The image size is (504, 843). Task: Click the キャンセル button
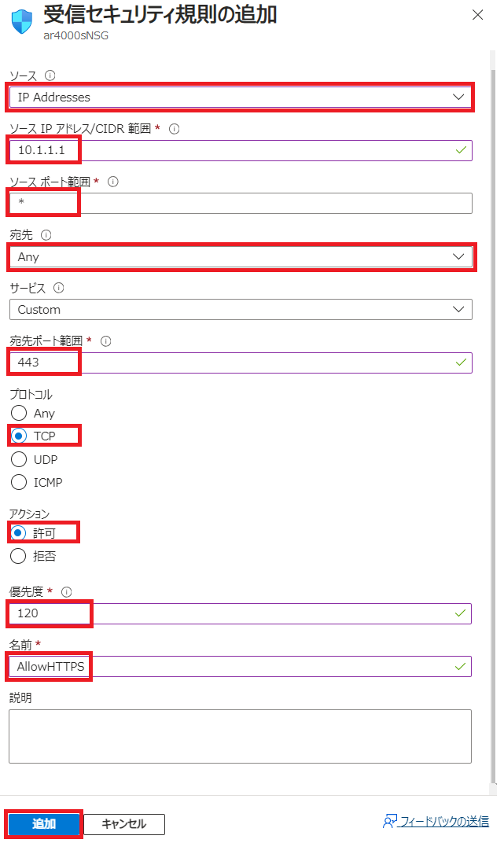click(125, 824)
